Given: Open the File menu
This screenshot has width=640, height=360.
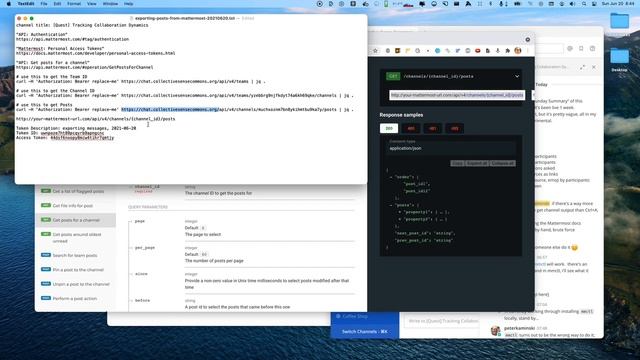Looking at the screenshot, I should pos(44,4).
